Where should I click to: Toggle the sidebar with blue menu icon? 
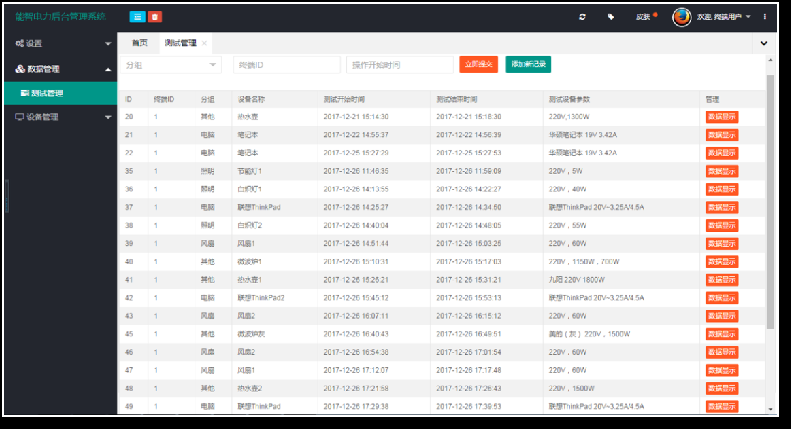click(137, 17)
